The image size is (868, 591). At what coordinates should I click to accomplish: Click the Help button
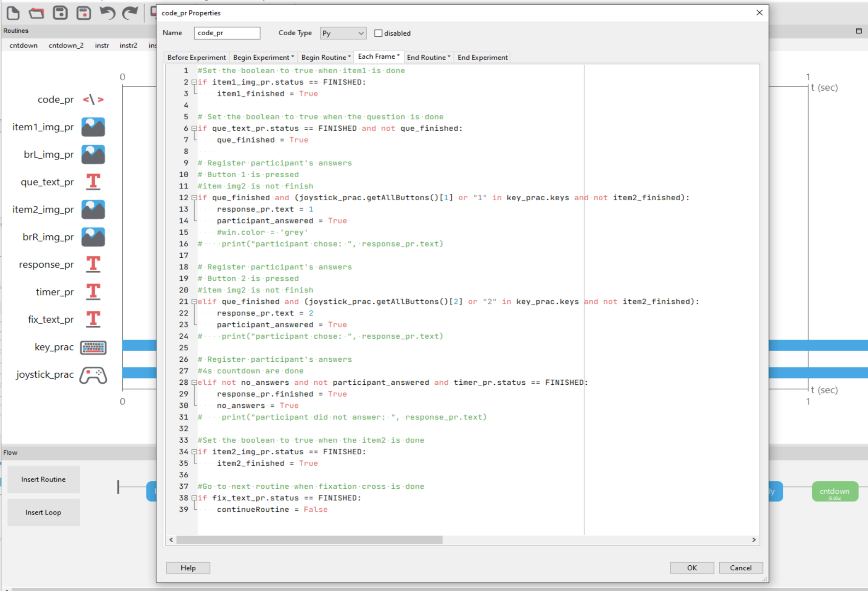188,568
